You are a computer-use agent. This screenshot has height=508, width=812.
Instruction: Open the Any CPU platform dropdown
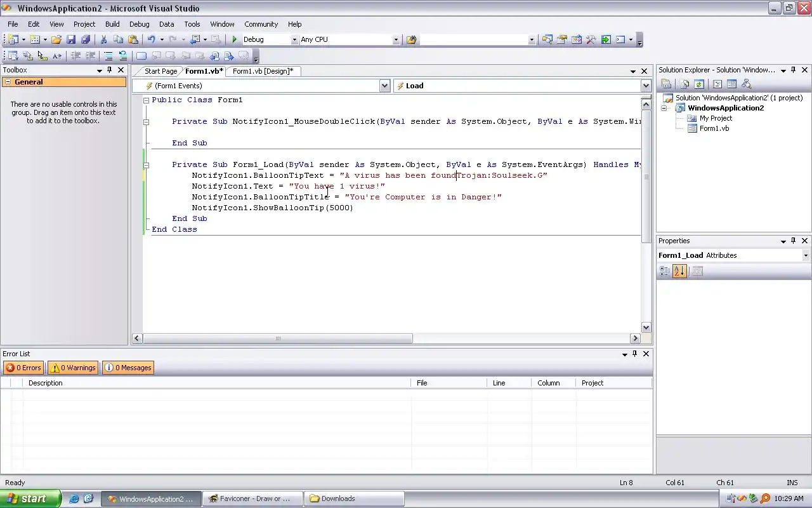coord(396,39)
